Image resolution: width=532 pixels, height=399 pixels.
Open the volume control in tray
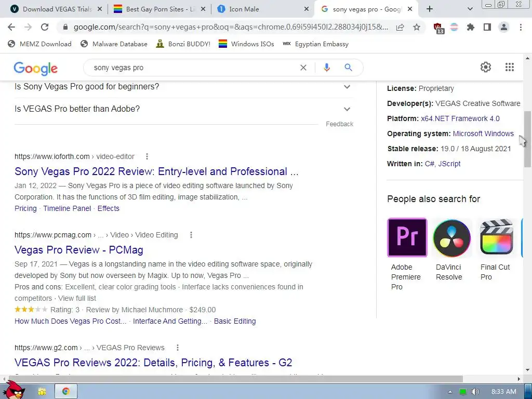click(x=475, y=392)
